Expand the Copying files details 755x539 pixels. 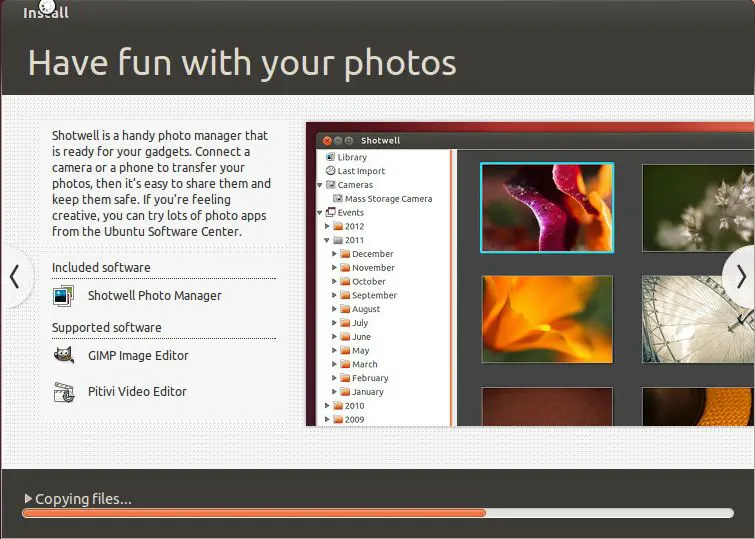point(28,499)
